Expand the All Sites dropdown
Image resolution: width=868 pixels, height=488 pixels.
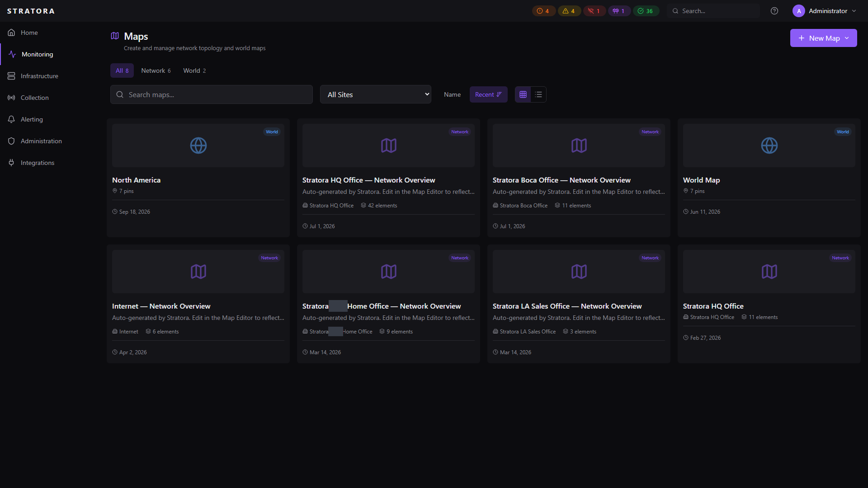tap(376, 94)
